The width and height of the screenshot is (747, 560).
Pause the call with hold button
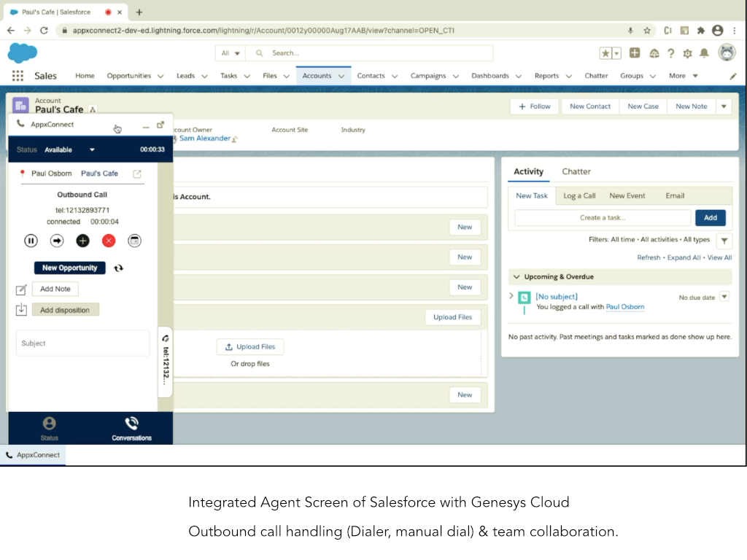[x=31, y=241]
